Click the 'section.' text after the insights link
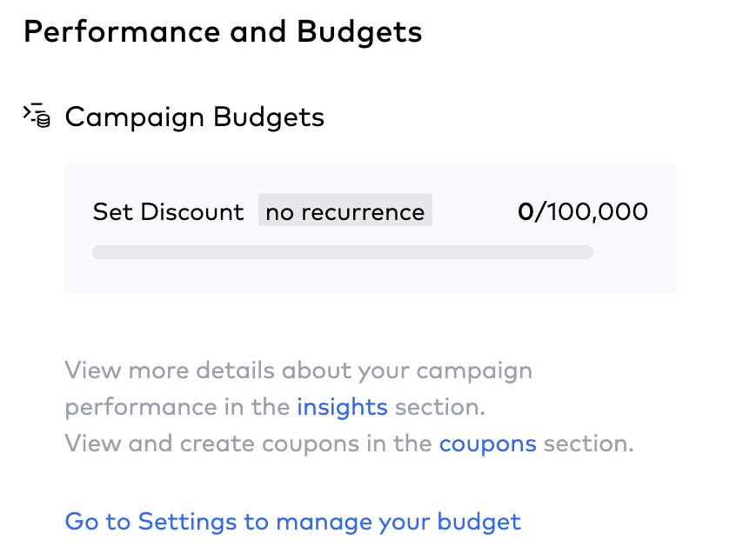The width and height of the screenshot is (743, 560). [x=440, y=407]
